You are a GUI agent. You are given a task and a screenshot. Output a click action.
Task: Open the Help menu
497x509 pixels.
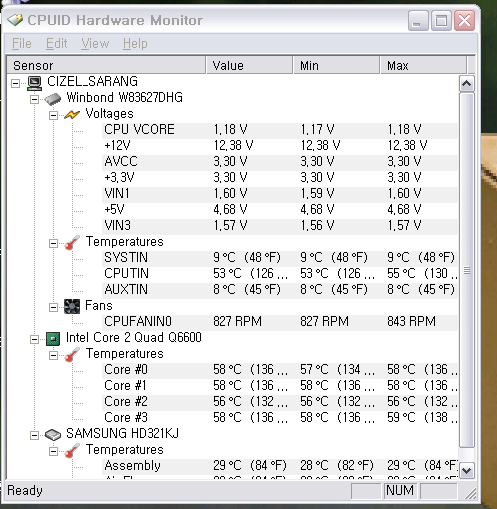pyautogui.click(x=135, y=43)
